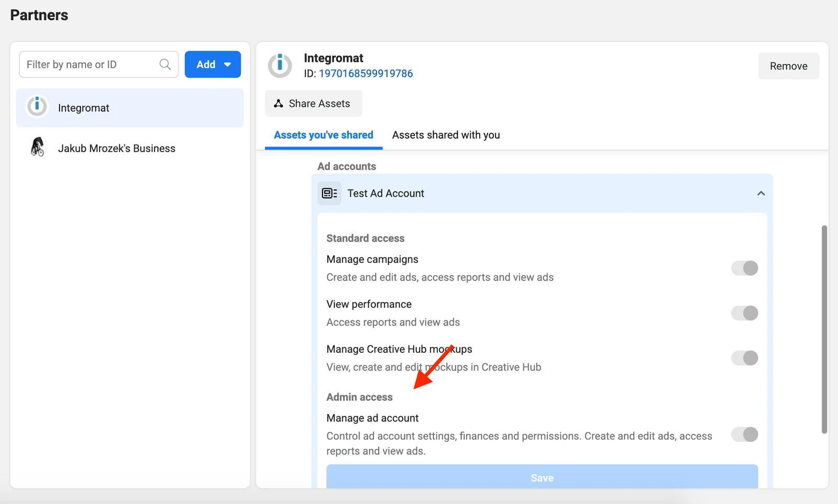The width and height of the screenshot is (838, 504).
Task: Open the Integromat ID 1970168599919786 link
Action: coord(366,73)
